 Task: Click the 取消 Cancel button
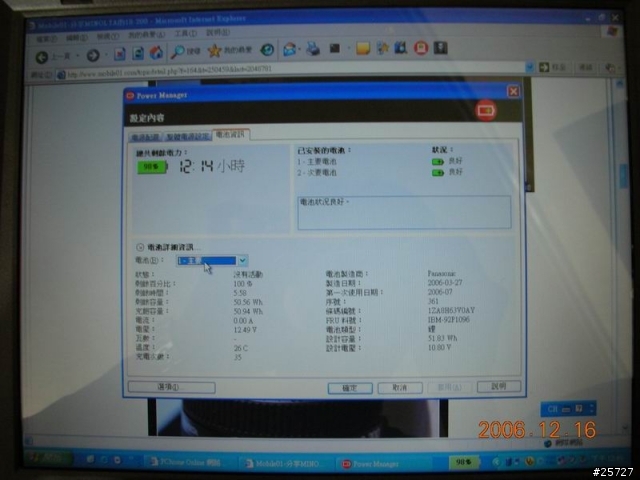click(400, 387)
